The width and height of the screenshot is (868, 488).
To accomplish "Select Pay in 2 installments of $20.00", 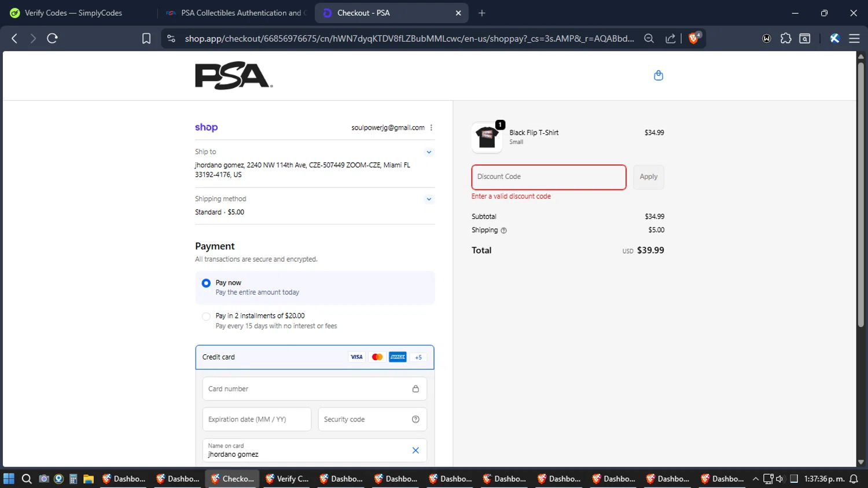I will coord(206,317).
